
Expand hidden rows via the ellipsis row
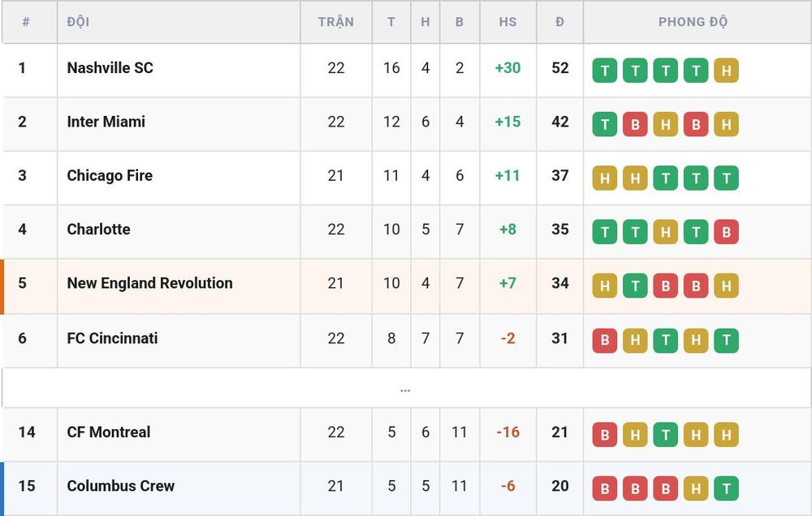point(405,389)
